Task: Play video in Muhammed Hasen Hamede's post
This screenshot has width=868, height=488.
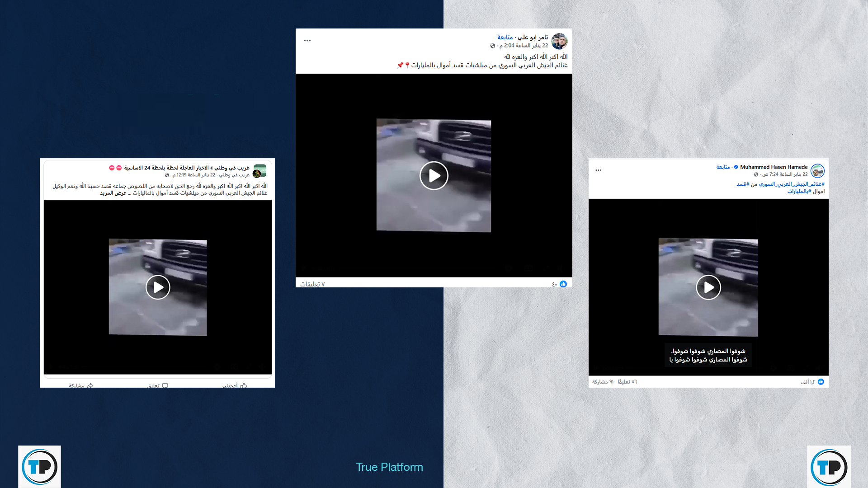Action: [x=708, y=287]
